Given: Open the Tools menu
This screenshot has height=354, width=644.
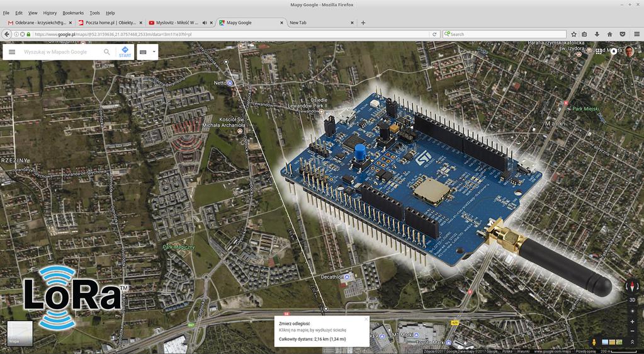Looking at the screenshot, I should pos(95,13).
